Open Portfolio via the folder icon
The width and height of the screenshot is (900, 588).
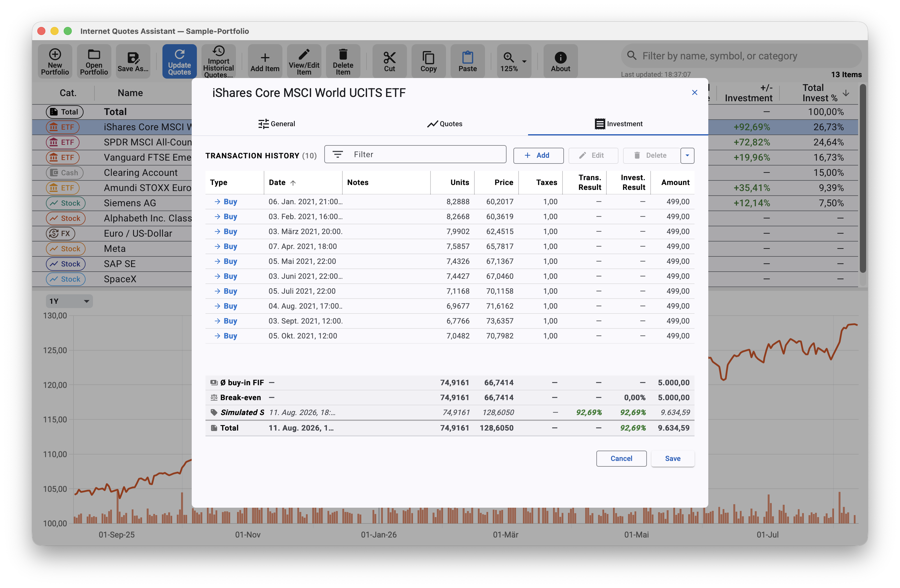click(94, 61)
